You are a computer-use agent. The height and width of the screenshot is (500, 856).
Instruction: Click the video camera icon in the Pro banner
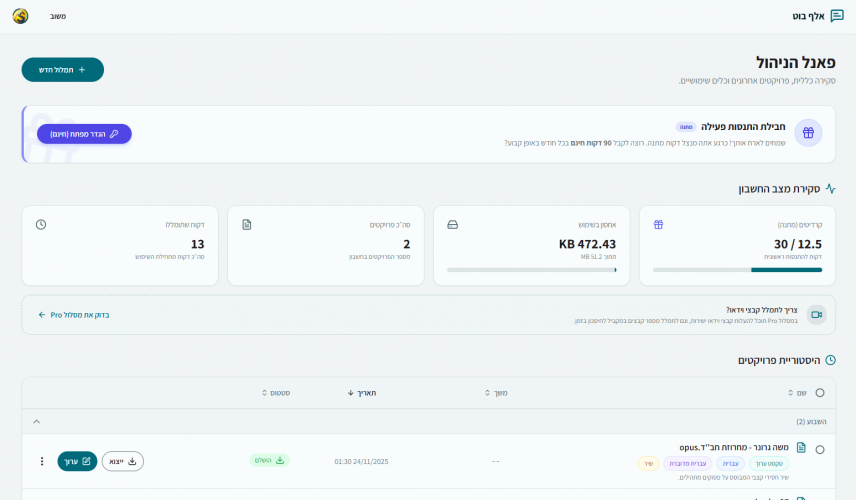816,315
